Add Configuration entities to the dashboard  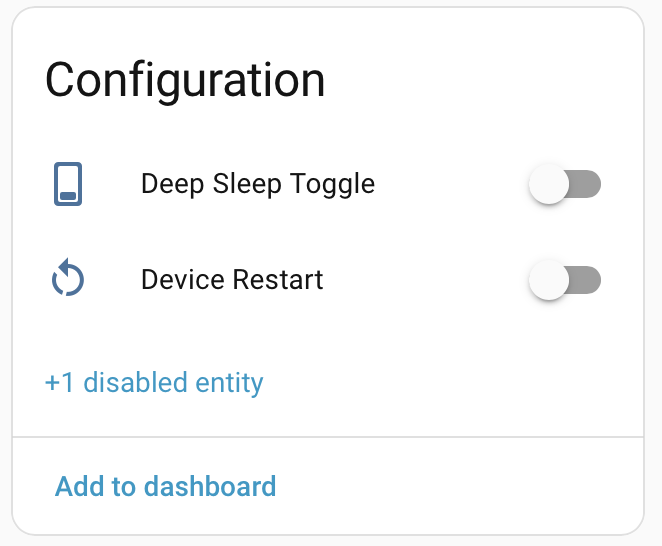[x=165, y=487]
